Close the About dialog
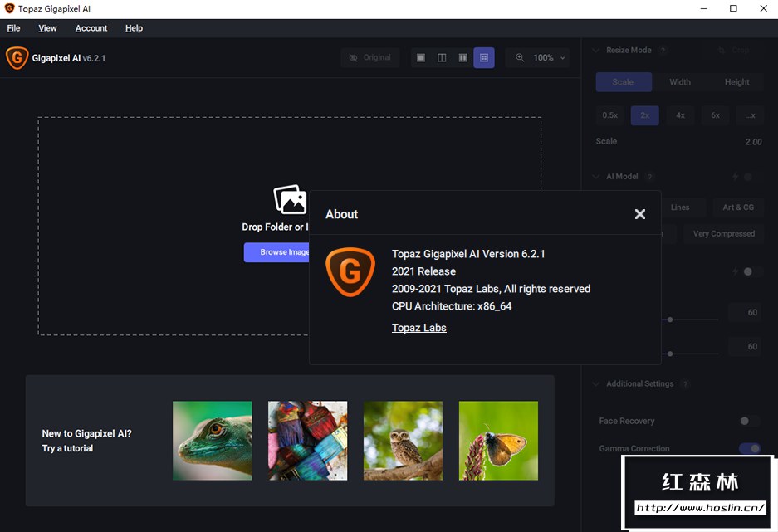Viewport: 778px width, 532px height. click(x=640, y=213)
